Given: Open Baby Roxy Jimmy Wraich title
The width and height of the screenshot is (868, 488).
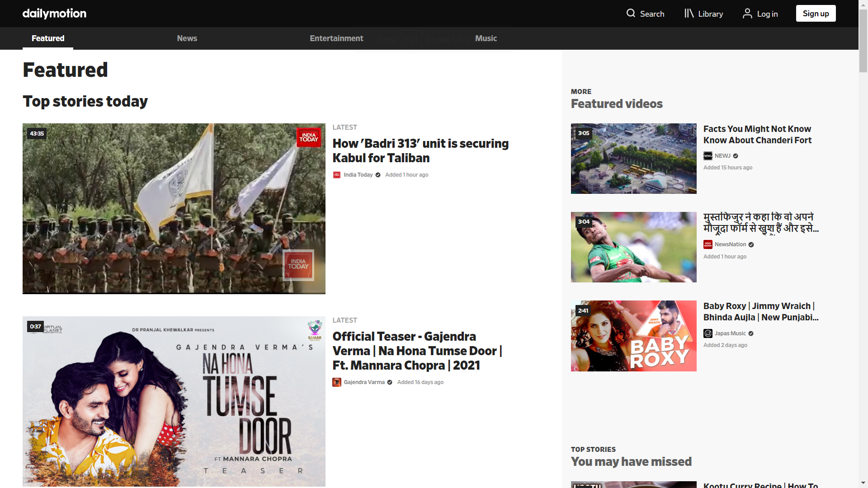Looking at the screenshot, I should click(x=761, y=312).
